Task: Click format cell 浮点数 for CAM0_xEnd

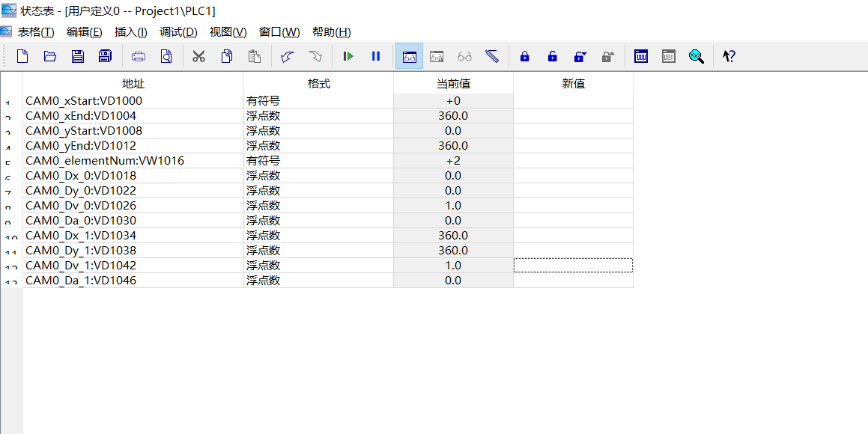Action: tap(318, 115)
